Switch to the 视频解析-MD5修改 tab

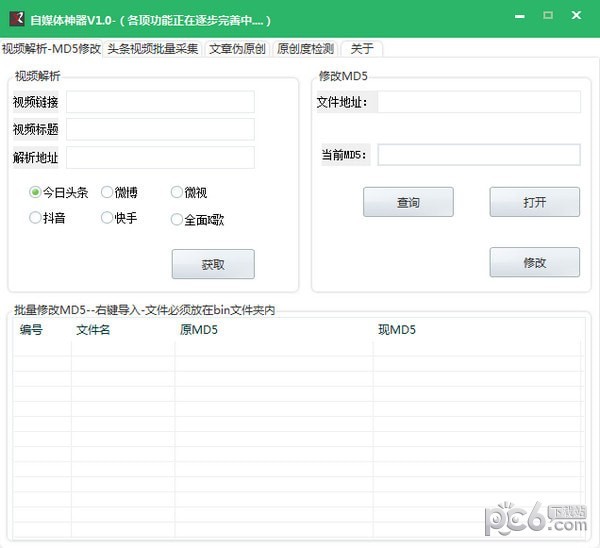point(51,49)
